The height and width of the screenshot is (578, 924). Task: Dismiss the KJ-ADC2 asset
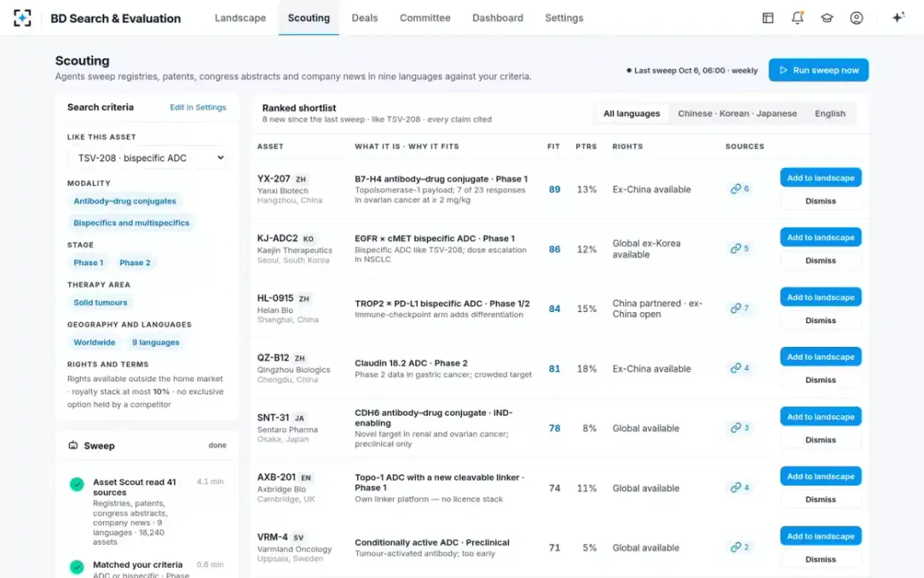pyautogui.click(x=821, y=260)
